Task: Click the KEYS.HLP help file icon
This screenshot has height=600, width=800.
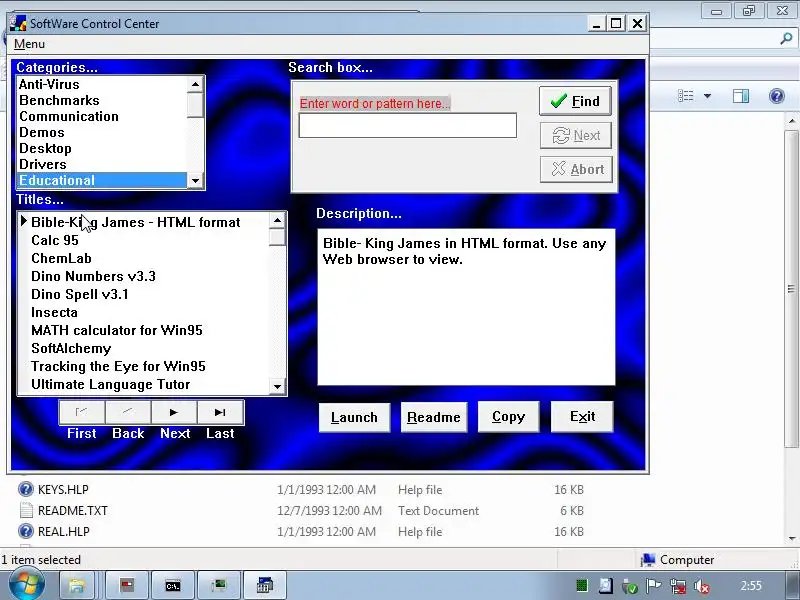Action: pyautogui.click(x=26, y=489)
